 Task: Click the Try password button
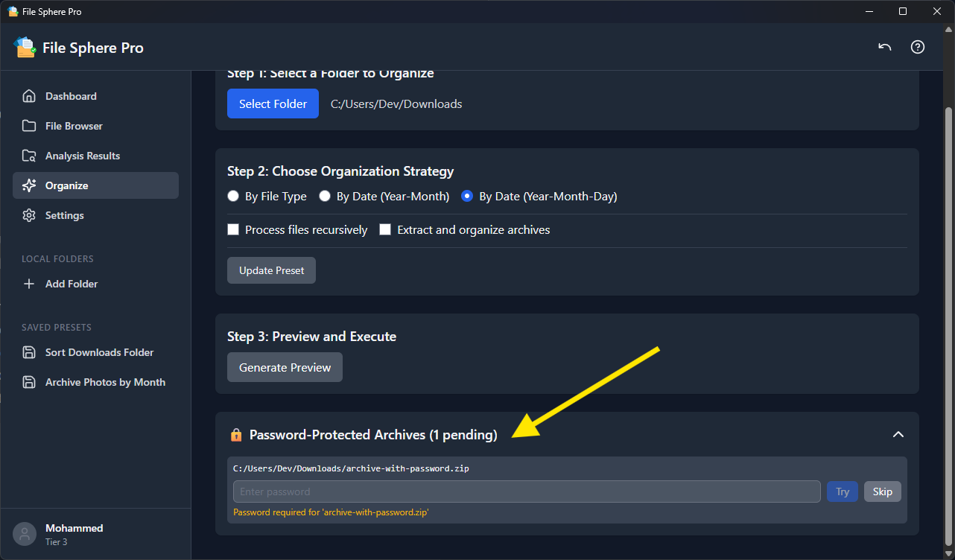coord(843,491)
